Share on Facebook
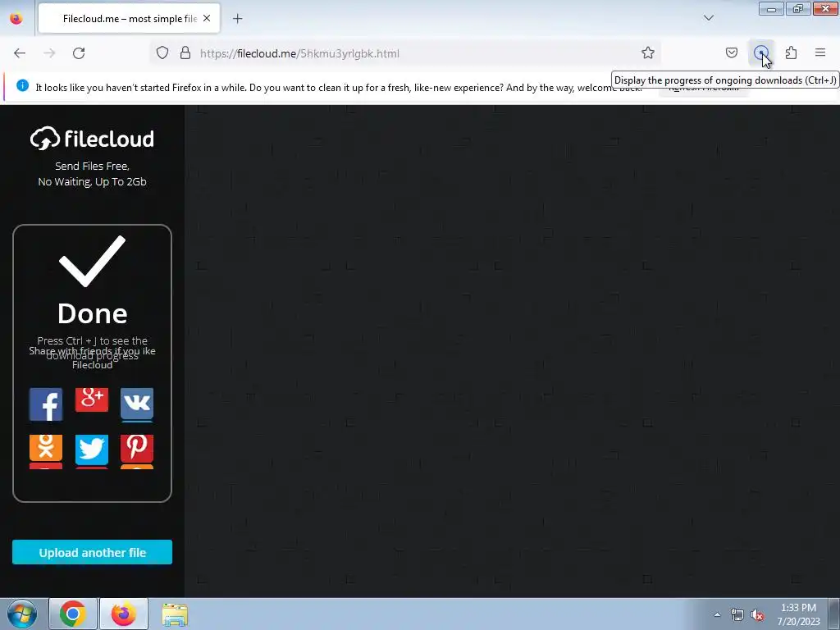The height and width of the screenshot is (630, 840). tap(46, 404)
